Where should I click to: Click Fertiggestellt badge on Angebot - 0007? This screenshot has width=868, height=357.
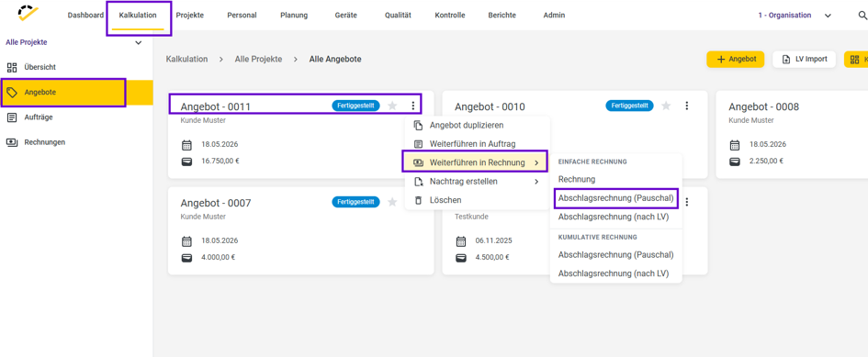click(x=356, y=202)
